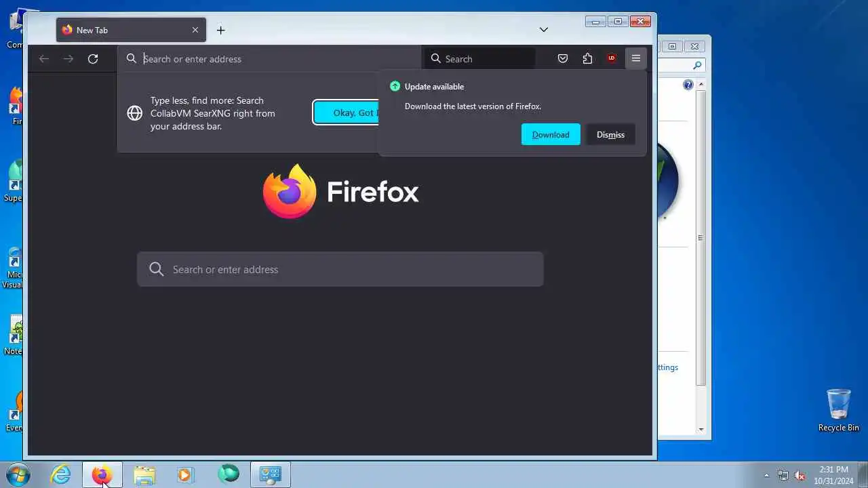Viewport: 868px width, 488px height.
Task: Open Windows Media Player from taskbar
Action: point(186,474)
